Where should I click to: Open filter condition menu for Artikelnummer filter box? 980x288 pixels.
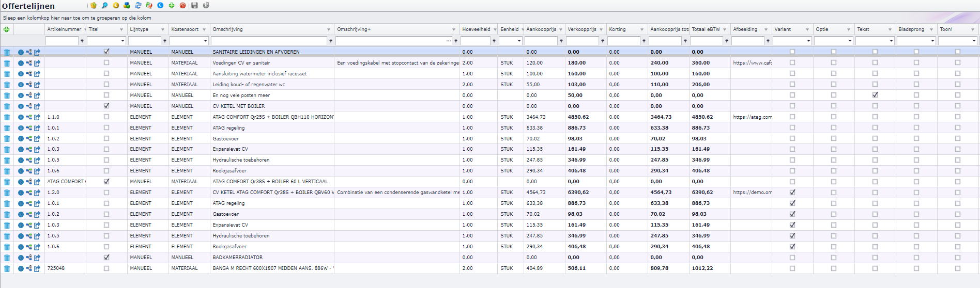(x=82, y=41)
